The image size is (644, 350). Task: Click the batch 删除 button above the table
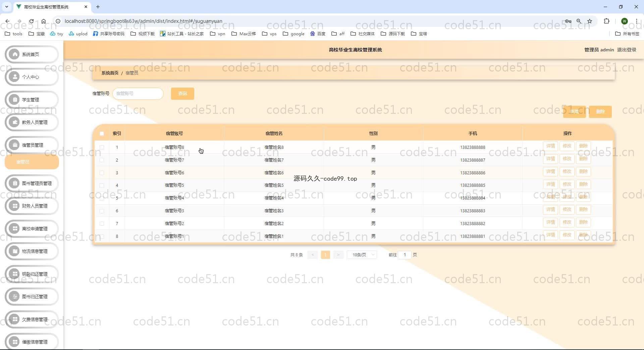tap(600, 112)
